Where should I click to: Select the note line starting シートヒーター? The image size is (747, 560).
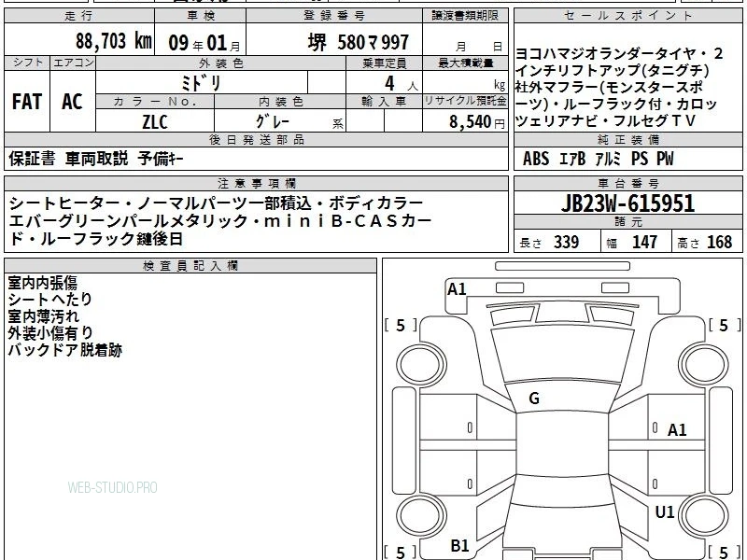[x=216, y=203]
